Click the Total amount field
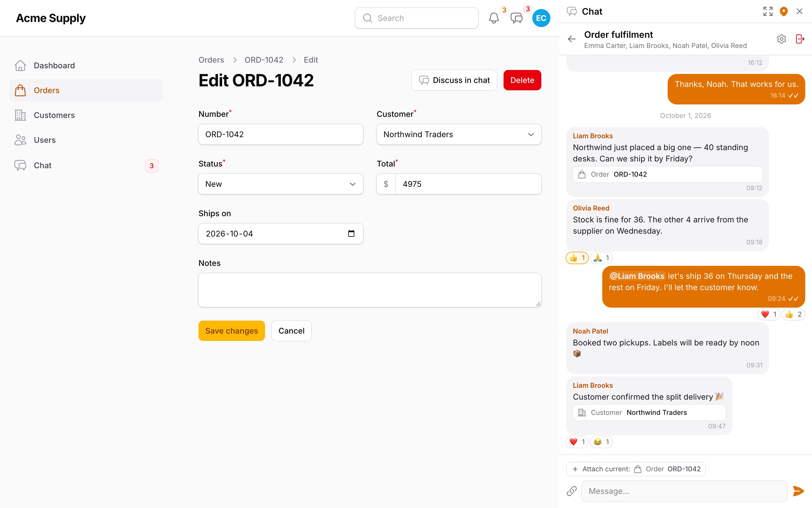This screenshot has width=812, height=508. tap(468, 184)
